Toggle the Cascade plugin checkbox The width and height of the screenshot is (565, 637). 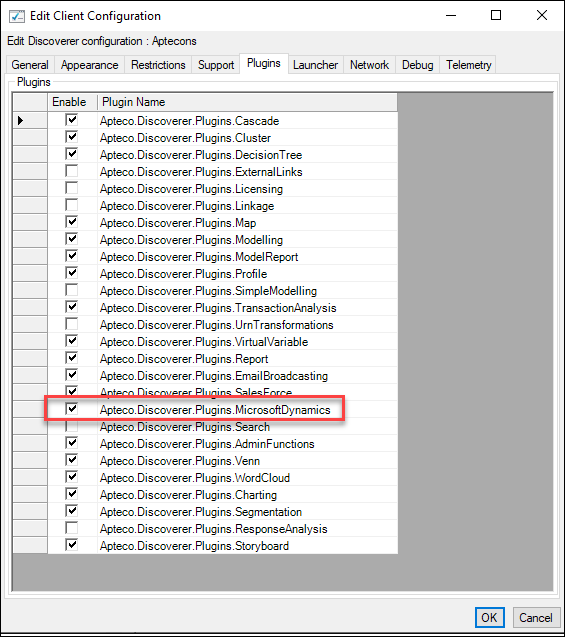72,120
